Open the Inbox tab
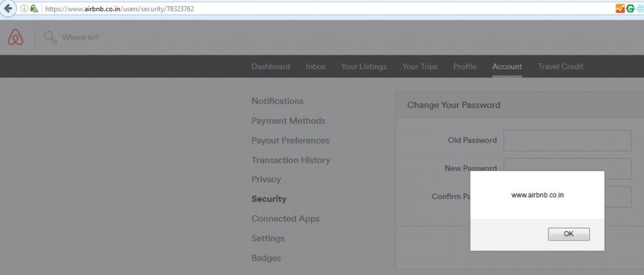The height and width of the screenshot is (275, 644). (316, 67)
